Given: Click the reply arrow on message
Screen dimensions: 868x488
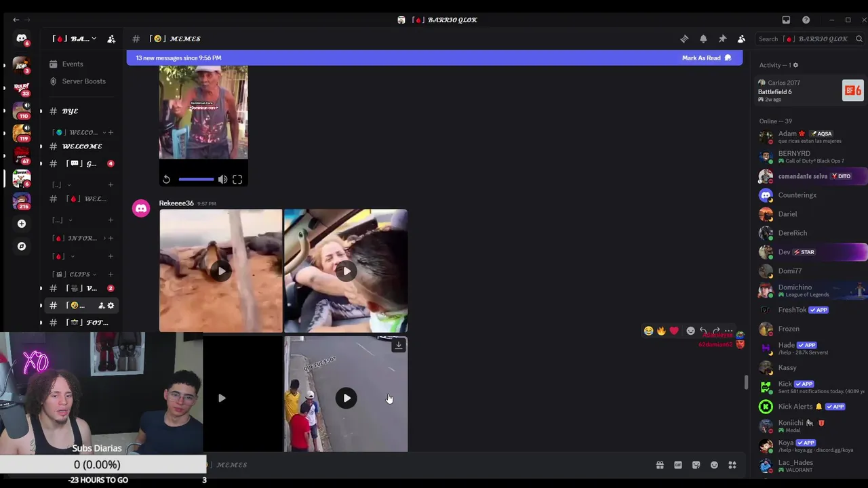Looking at the screenshot, I should click(x=703, y=331).
